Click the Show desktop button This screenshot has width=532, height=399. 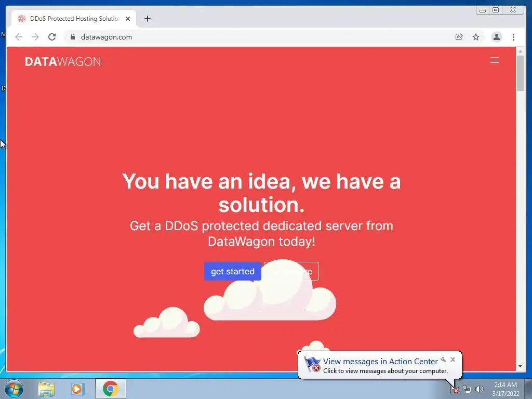coord(528,389)
